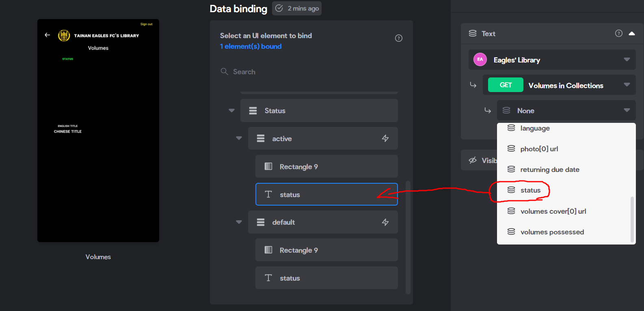Click the green STATUS text in the preview

point(68,59)
